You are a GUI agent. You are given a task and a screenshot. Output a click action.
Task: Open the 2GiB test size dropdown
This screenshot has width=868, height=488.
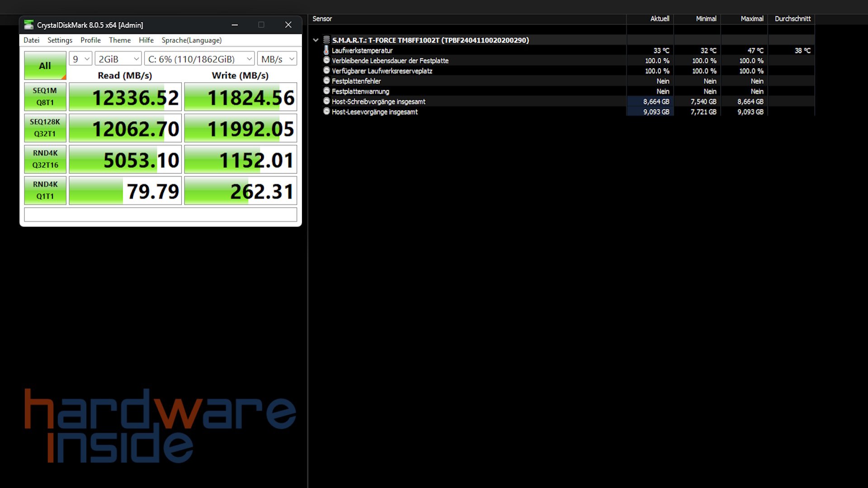118,59
